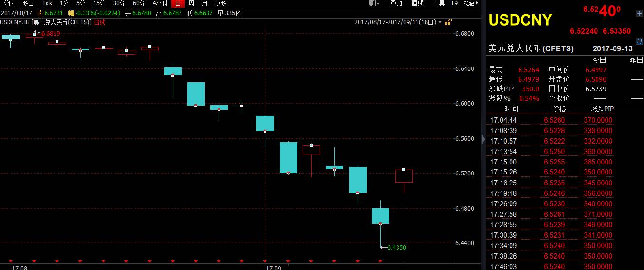644x270 pixels.
Task: Select the 17:08:39 tick row
Action: coord(551,131)
